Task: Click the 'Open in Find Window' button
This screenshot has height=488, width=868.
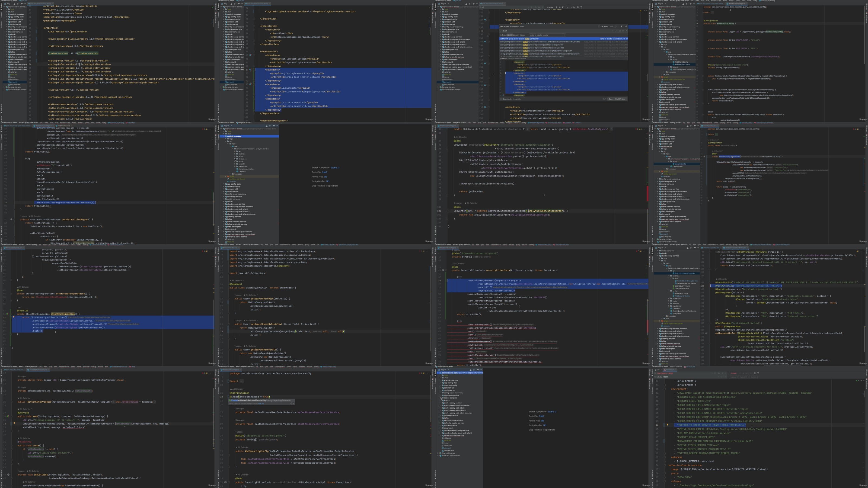Action: tap(617, 99)
